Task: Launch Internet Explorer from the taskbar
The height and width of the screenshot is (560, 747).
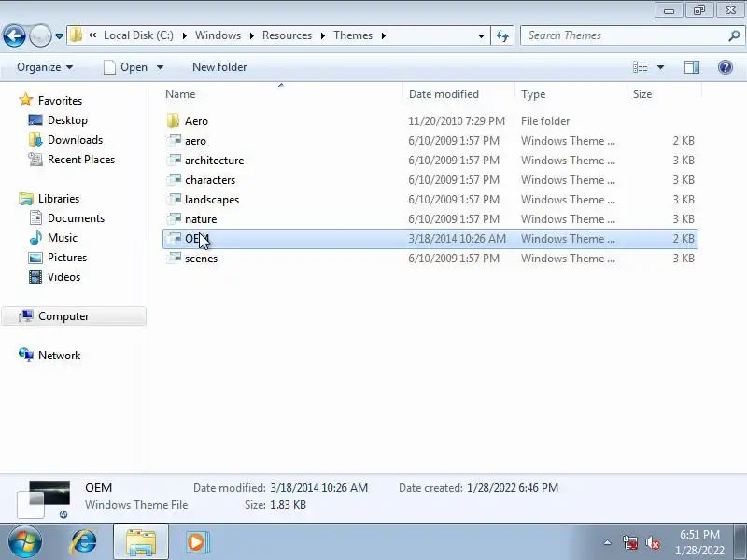Action: pos(83,542)
